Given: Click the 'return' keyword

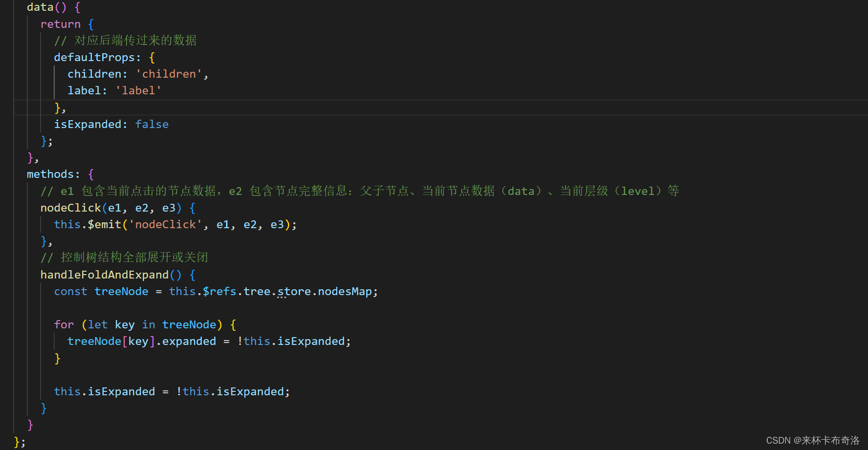Looking at the screenshot, I should click(61, 24).
